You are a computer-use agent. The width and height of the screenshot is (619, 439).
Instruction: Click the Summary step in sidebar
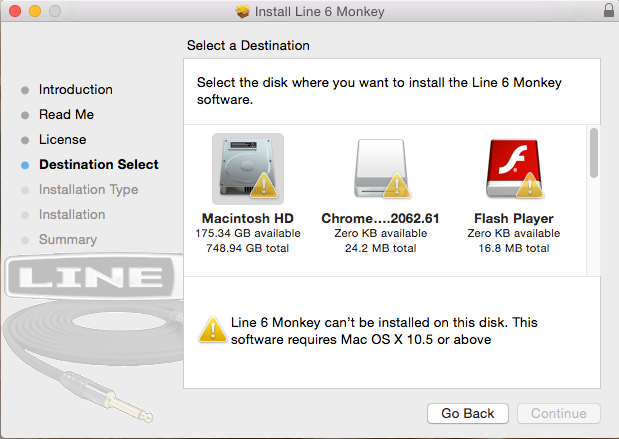click(x=68, y=240)
